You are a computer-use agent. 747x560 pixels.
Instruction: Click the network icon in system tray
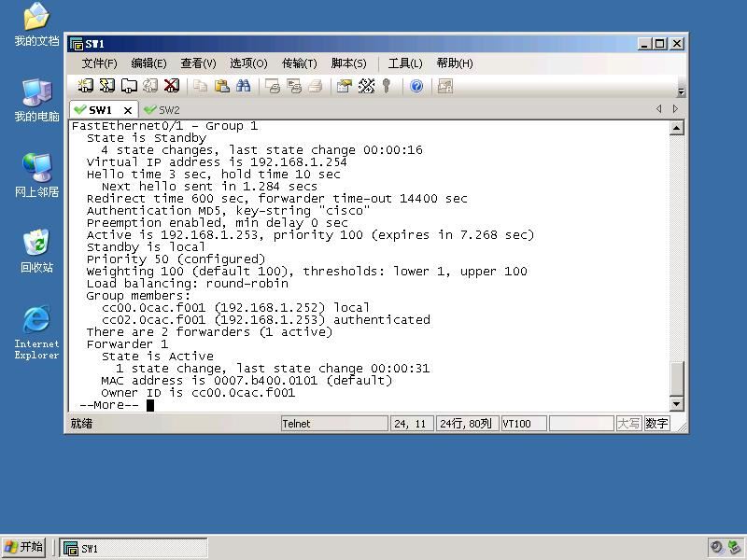[735, 548]
